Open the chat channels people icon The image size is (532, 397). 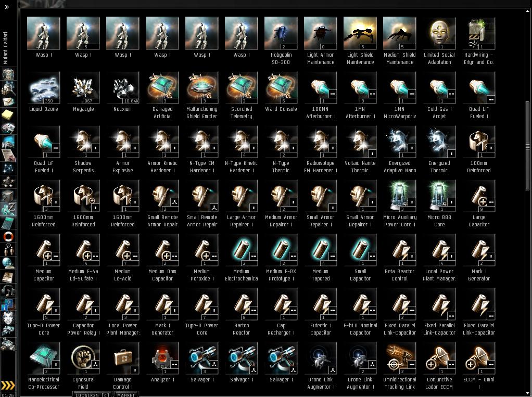point(8,249)
